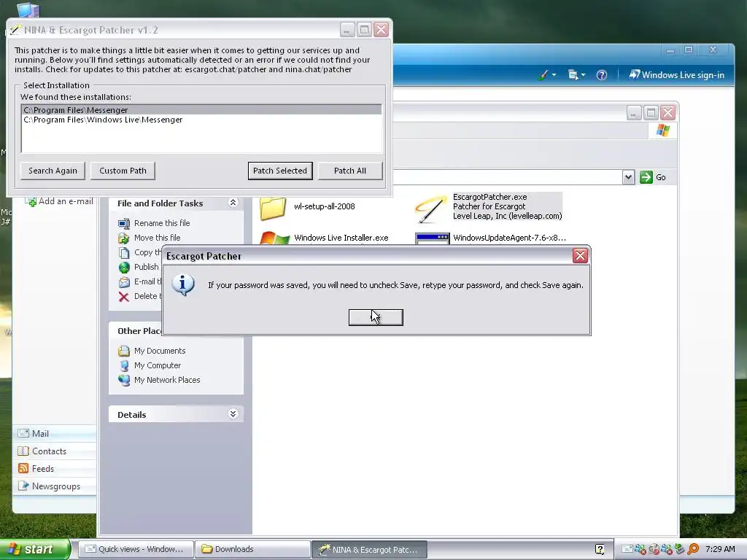Click the red Delete this file icon
Viewport: 747px width, 560px height.
pyautogui.click(x=124, y=297)
